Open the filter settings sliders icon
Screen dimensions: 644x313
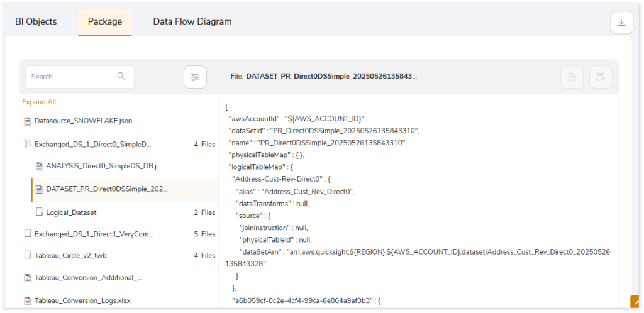click(195, 77)
